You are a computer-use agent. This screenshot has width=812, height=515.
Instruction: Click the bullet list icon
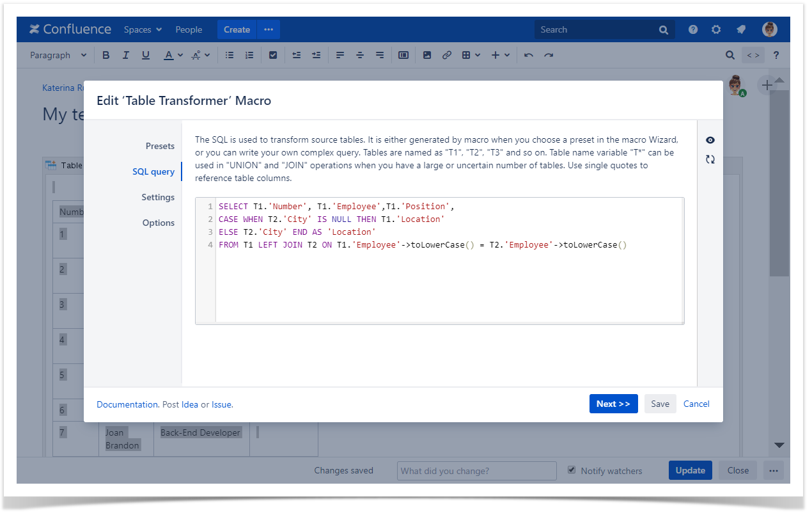point(230,56)
